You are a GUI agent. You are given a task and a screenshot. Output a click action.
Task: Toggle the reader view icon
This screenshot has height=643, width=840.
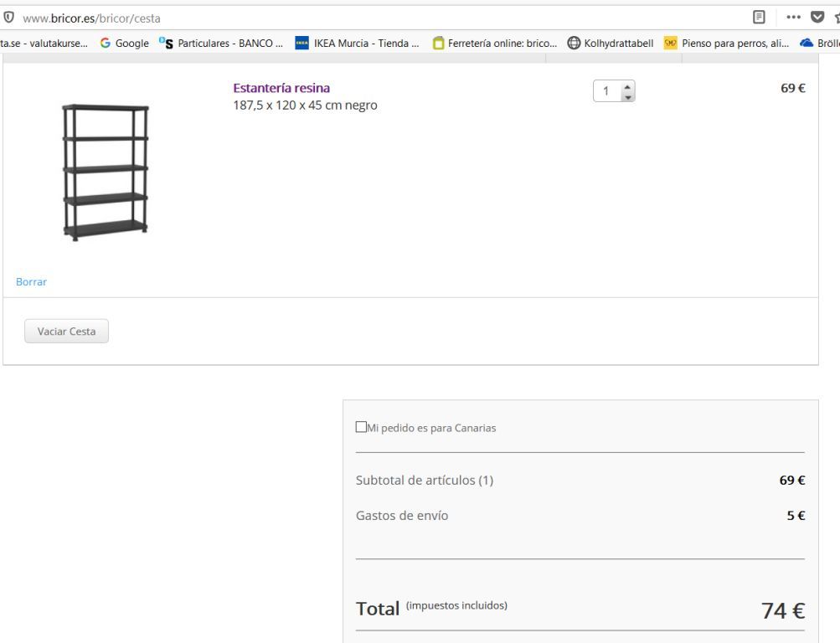759,17
